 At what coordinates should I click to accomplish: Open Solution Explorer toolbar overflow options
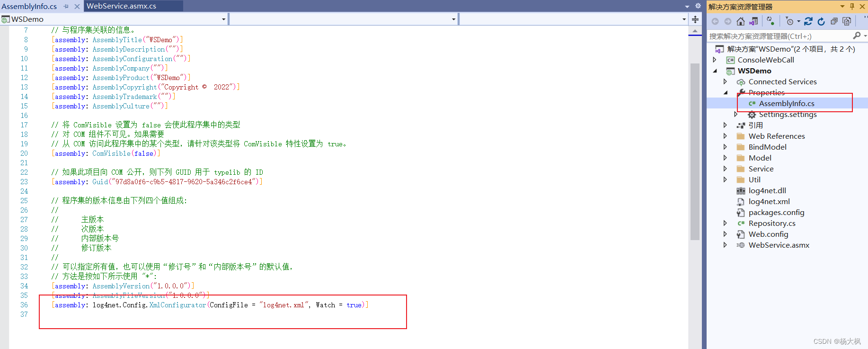(x=865, y=18)
